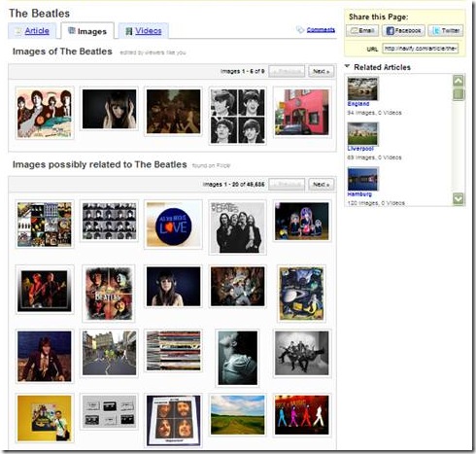Open the Let It Be album cover thumbnail
Viewport: 476px width, 454px height.
pyautogui.click(x=173, y=420)
